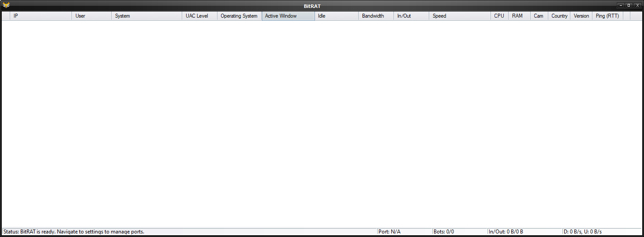The height and width of the screenshot is (237, 644).
Task: Sort entries by System column
Action: [x=146, y=16]
